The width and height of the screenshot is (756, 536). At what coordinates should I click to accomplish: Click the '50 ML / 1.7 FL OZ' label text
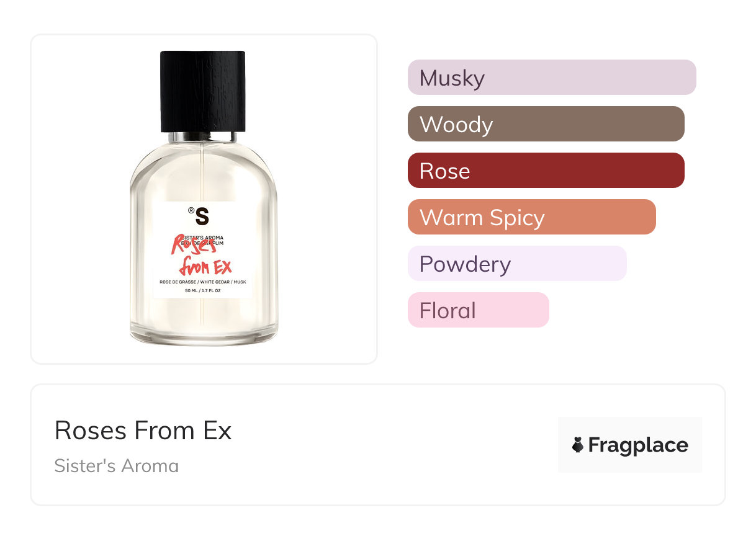[203, 290]
